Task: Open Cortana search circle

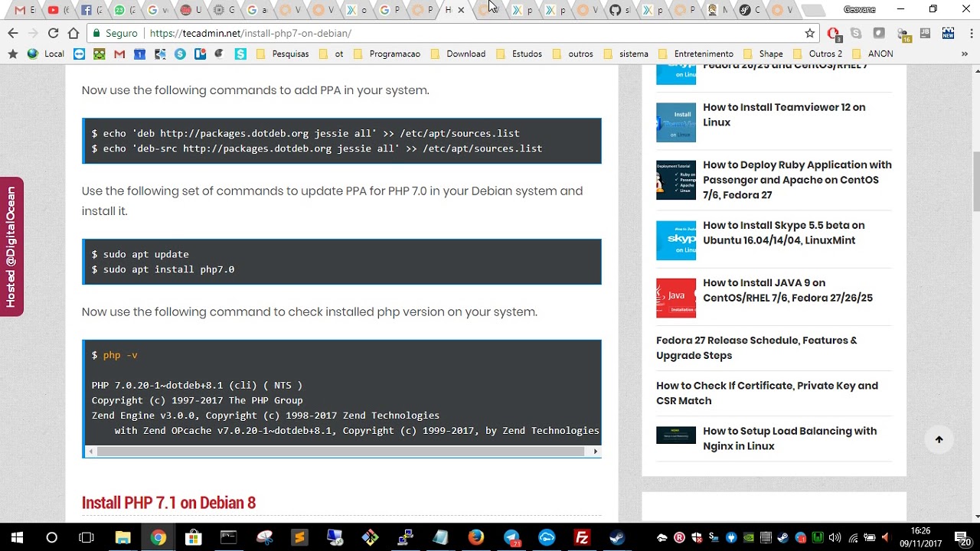Action: [51, 537]
